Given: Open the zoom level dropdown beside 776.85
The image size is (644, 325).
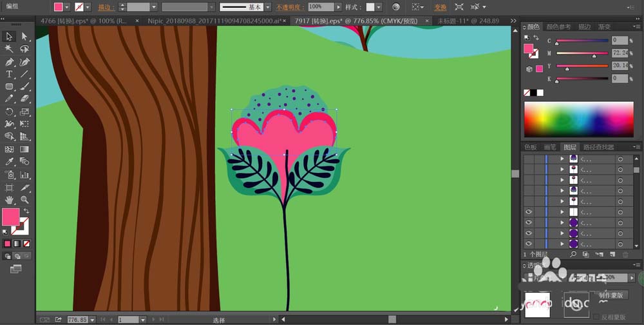Looking at the screenshot, I should [x=92, y=320].
